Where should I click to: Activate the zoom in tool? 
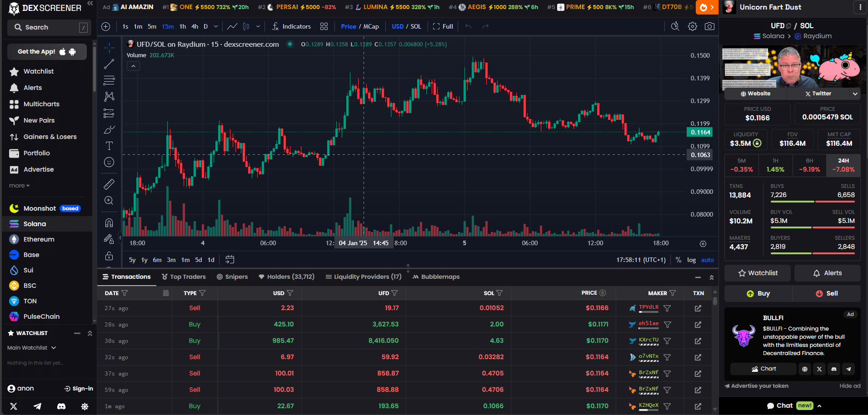(x=109, y=200)
